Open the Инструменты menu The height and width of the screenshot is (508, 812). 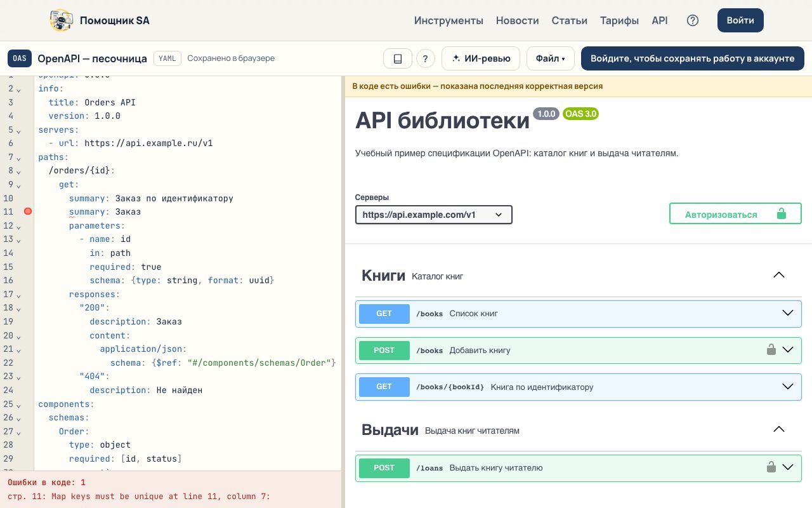click(x=449, y=20)
